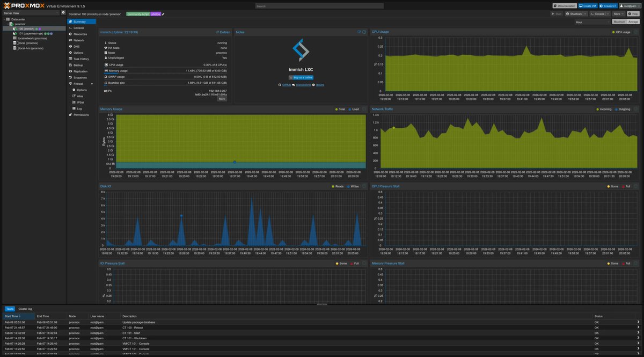Viewport: 644px width, 357px height.
Task: Click the Snapshots history icon
Action: click(70, 78)
